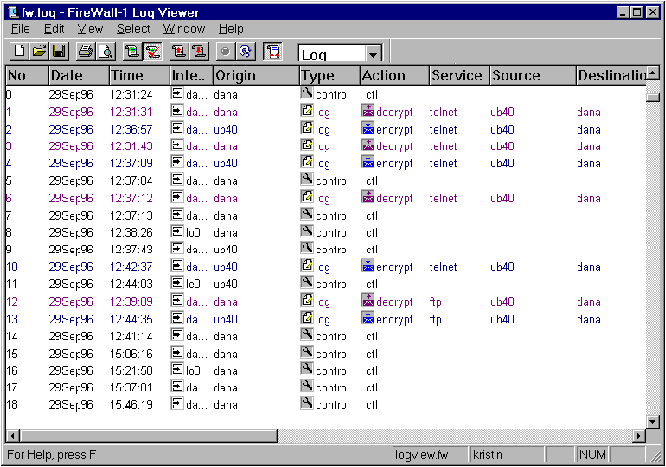
Task: Open the File menu
Action: pyautogui.click(x=19, y=29)
